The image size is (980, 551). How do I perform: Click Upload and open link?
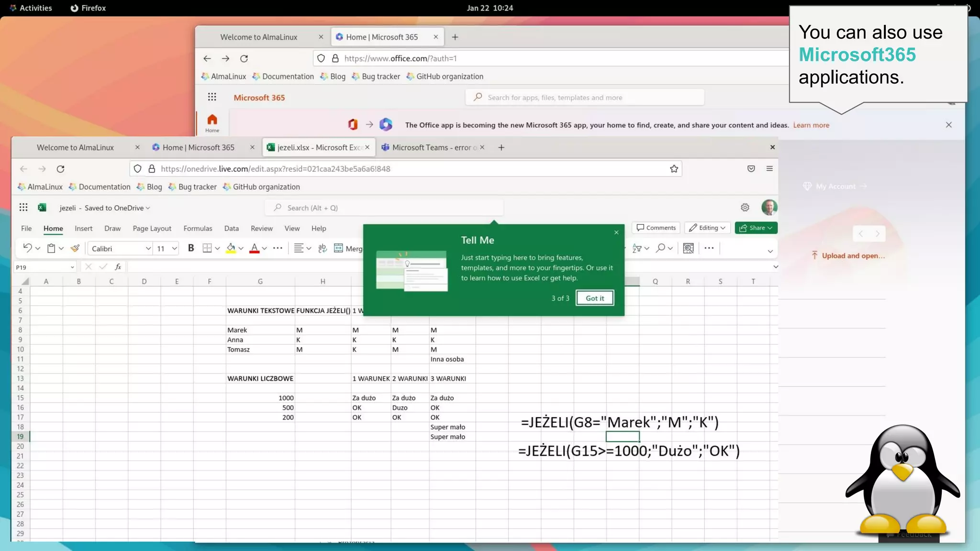click(848, 256)
